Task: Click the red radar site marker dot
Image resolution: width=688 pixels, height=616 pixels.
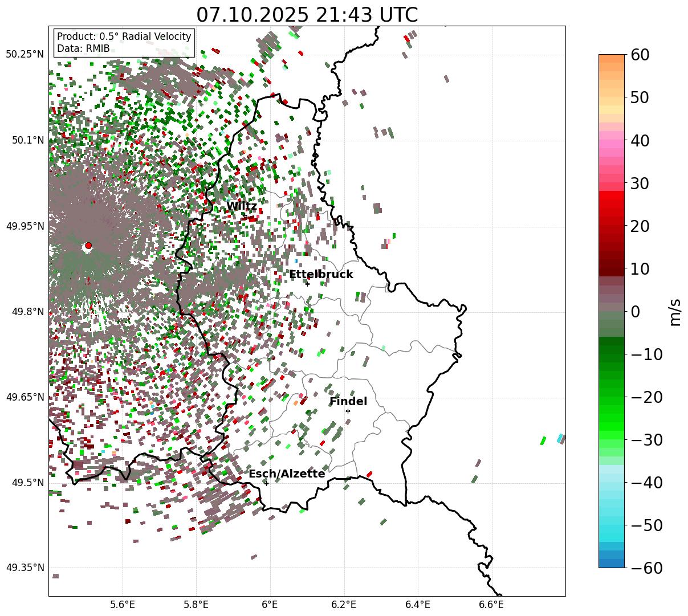Action: pyautogui.click(x=88, y=246)
